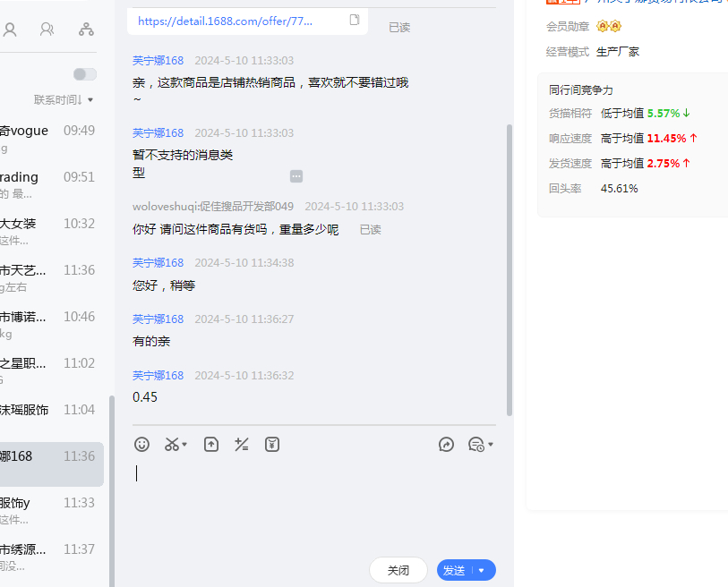Open the chat history clock icon
Image resolution: width=728 pixels, height=587 pixels.
(x=476, y=444)
